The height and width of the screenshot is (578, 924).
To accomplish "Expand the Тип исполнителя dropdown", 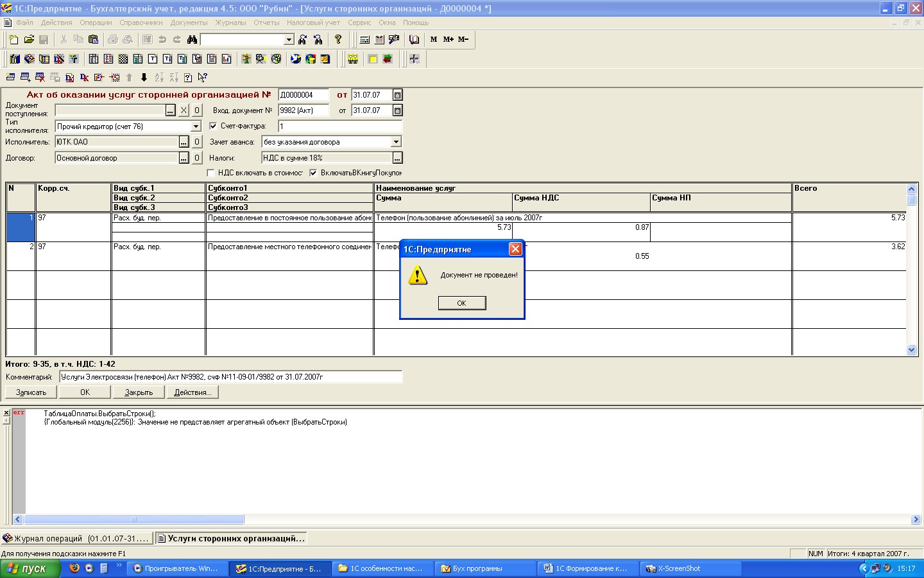I will (196, 127).
